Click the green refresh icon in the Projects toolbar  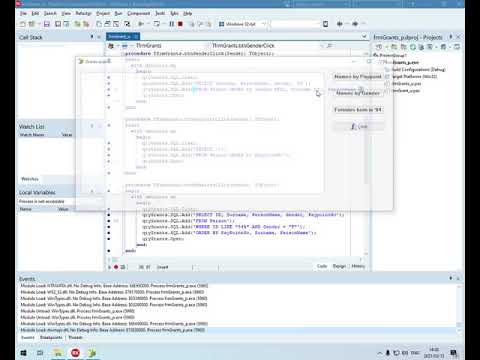[413, 47]
